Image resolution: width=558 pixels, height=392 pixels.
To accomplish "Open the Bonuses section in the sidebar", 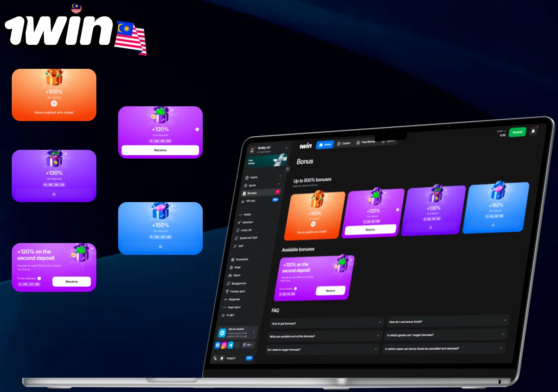I will point(252,193).
